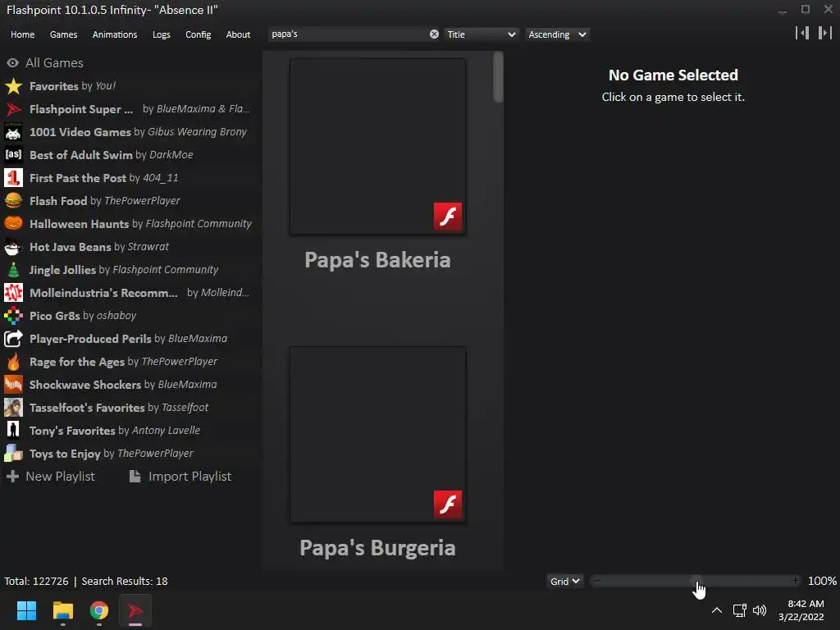Click the Best of Adult Swim [as] icon
This screenshot has width=840, height=630.
point(13,155)
